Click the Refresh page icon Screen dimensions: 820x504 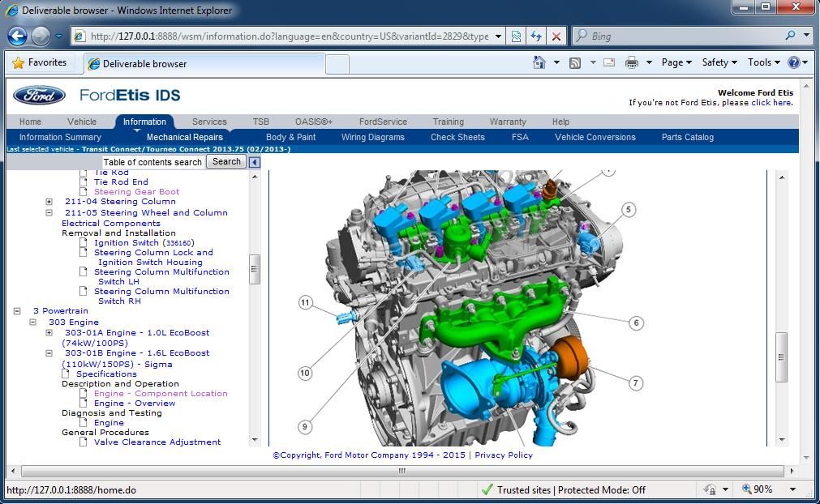click(x=536, y=36)
